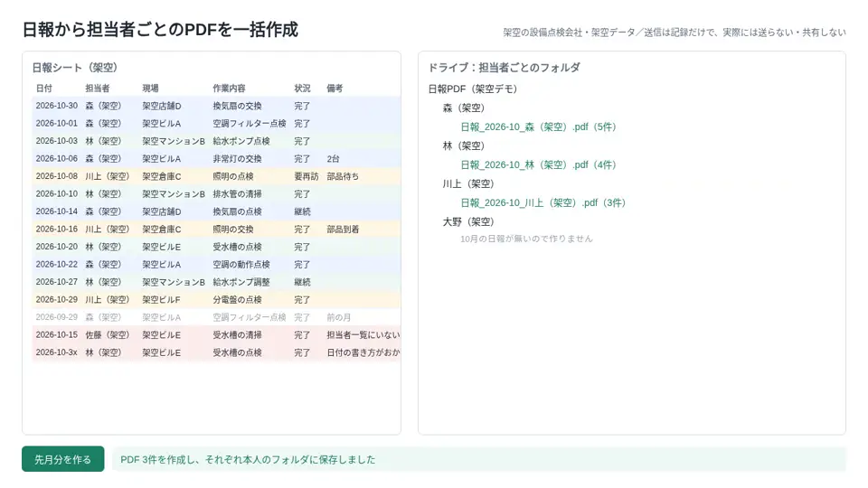Click the 換気扇の交換 task cell
This screenshot has height=488, width=868.
tap(237, 106)
